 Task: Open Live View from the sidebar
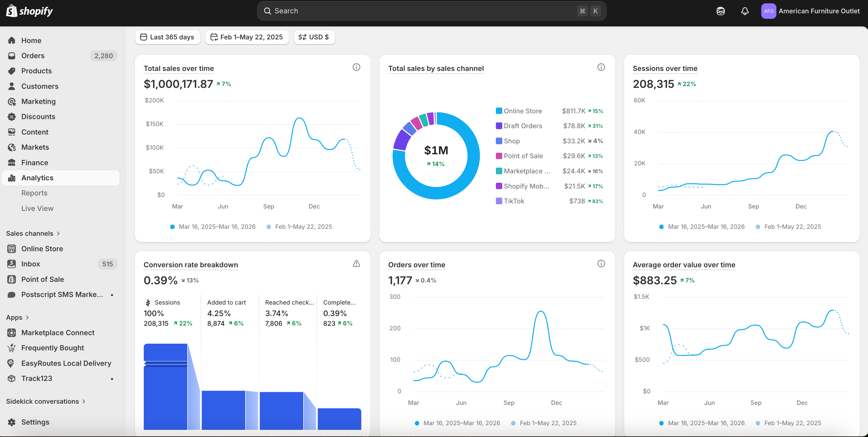37,208
